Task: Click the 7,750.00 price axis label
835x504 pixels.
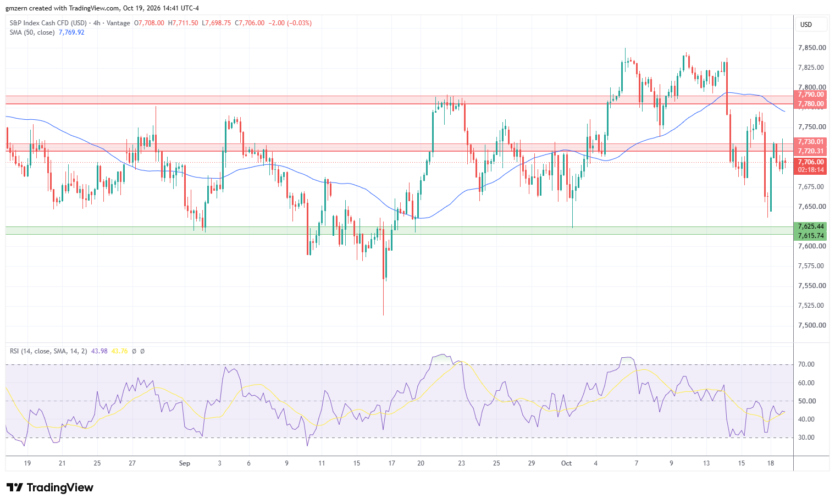Action: pyautogui.click(x=811, y=127)
